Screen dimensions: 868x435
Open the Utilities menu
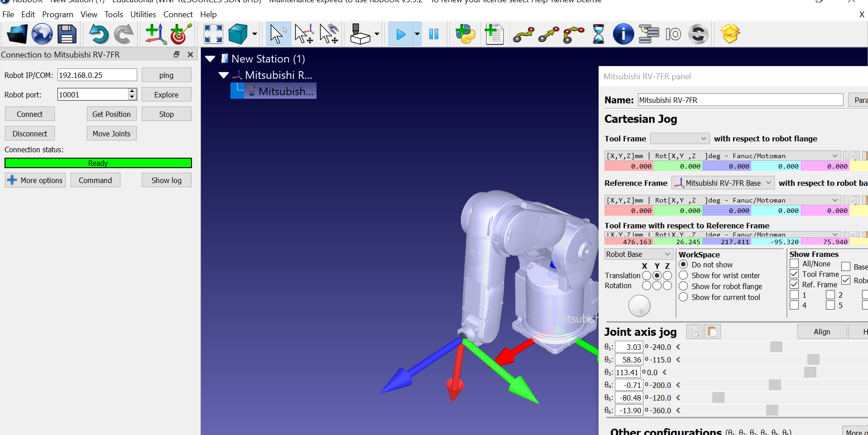coord(143,14)
